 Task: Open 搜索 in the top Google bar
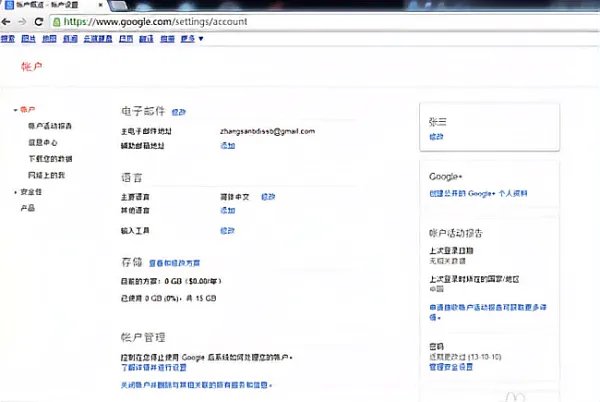8,39
